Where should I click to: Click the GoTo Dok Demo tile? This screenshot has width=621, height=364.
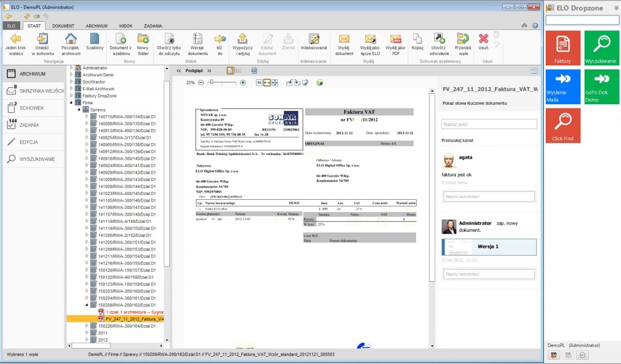coord(601,87)
